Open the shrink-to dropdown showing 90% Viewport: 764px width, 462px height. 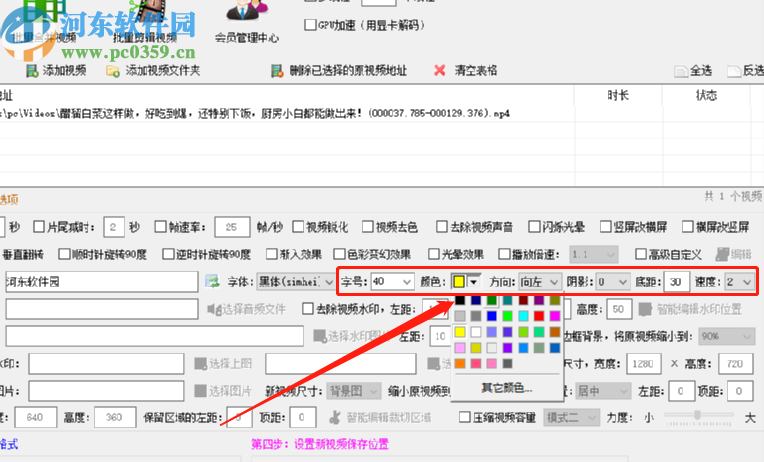726,336
